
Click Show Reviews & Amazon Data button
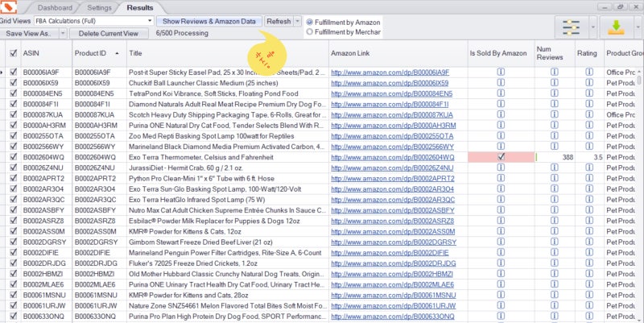[209, 21]
